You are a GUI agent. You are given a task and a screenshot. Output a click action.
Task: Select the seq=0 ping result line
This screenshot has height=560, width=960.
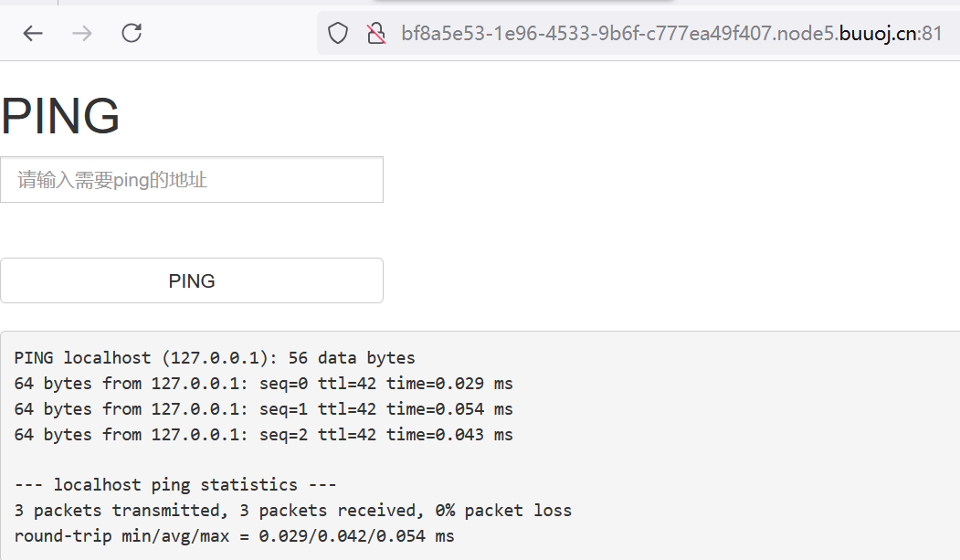tap(263, 384)
